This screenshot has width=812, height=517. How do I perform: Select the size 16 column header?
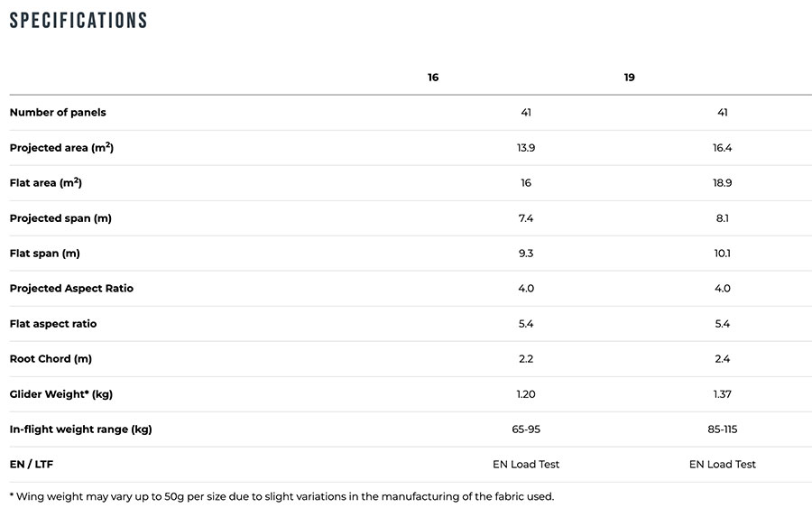tap(433, 78)
